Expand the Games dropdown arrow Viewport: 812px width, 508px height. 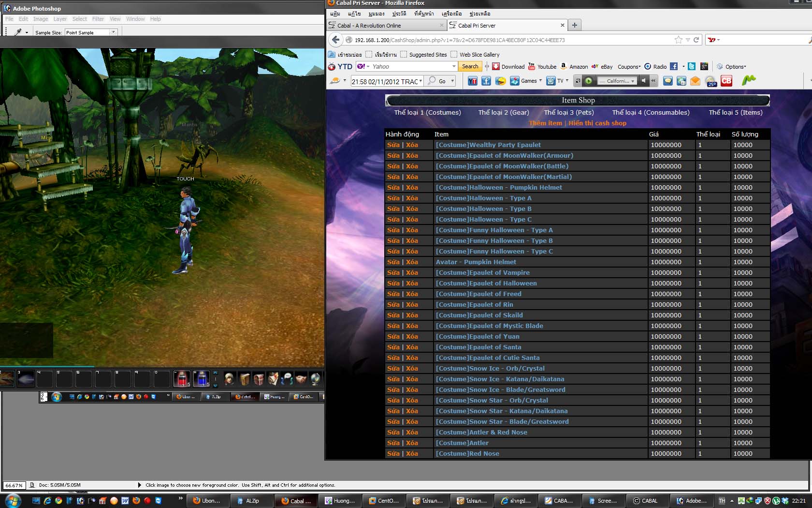point(540,81)
